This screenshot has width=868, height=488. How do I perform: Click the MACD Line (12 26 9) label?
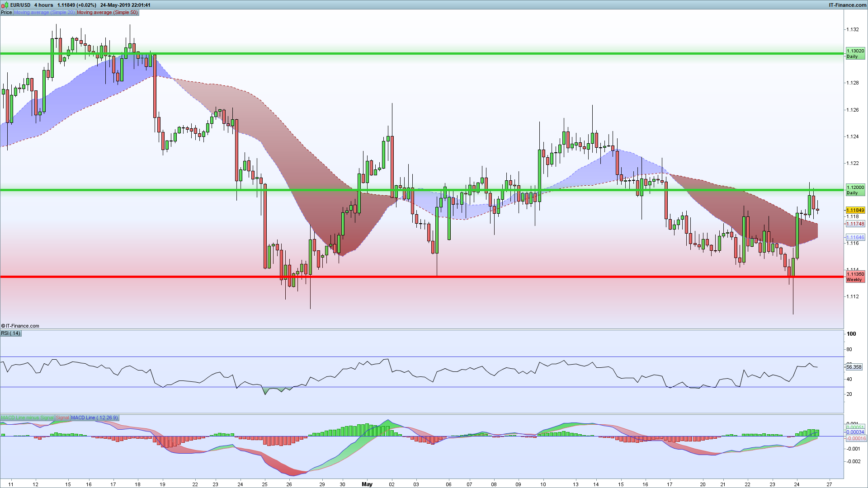point(94,418)
